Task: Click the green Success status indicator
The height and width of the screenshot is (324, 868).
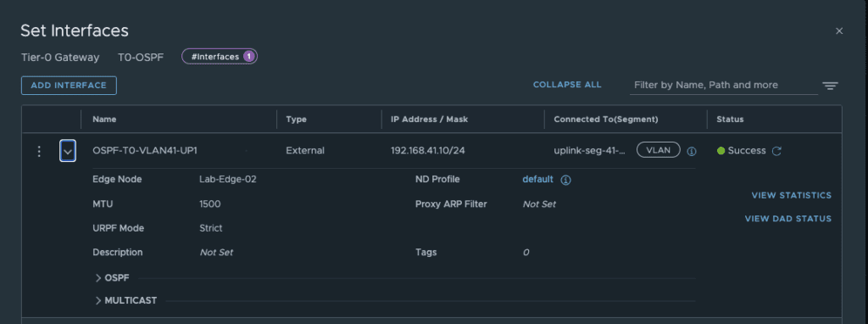Action: pos(721,151)
